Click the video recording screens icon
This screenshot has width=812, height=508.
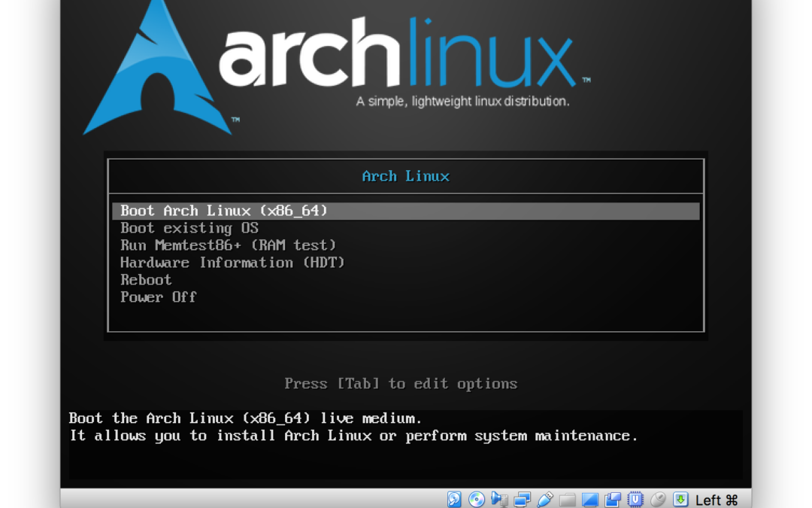pyautogui.click(x=613, y=499)
